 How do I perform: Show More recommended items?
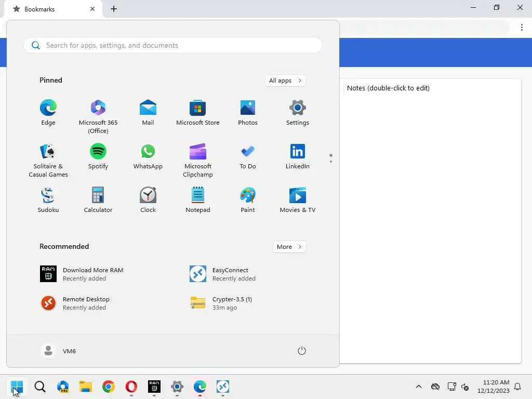(x=289, y=247)
